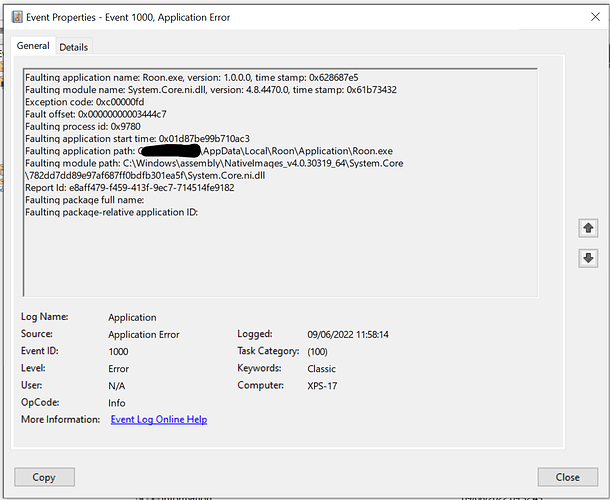
Task: Click the X to close Event Properties
Action: [x=595, y=17]
